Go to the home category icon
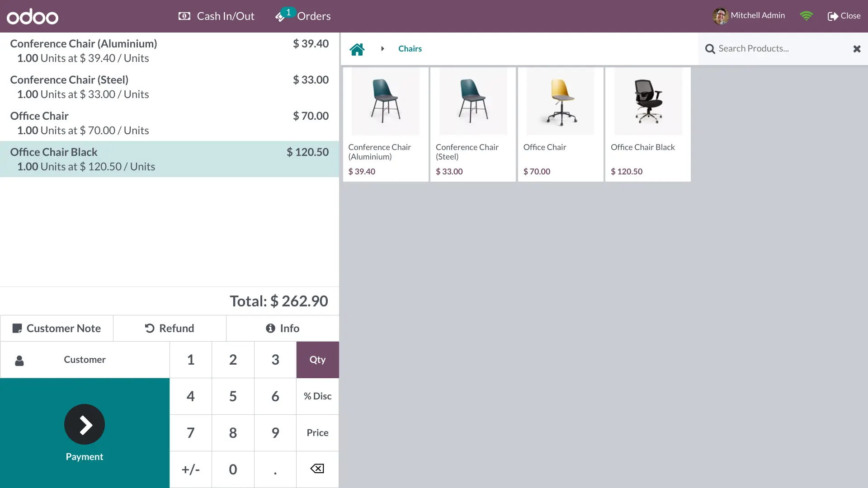Viewport: 868px width, 488px height. (x=357, y=49)
